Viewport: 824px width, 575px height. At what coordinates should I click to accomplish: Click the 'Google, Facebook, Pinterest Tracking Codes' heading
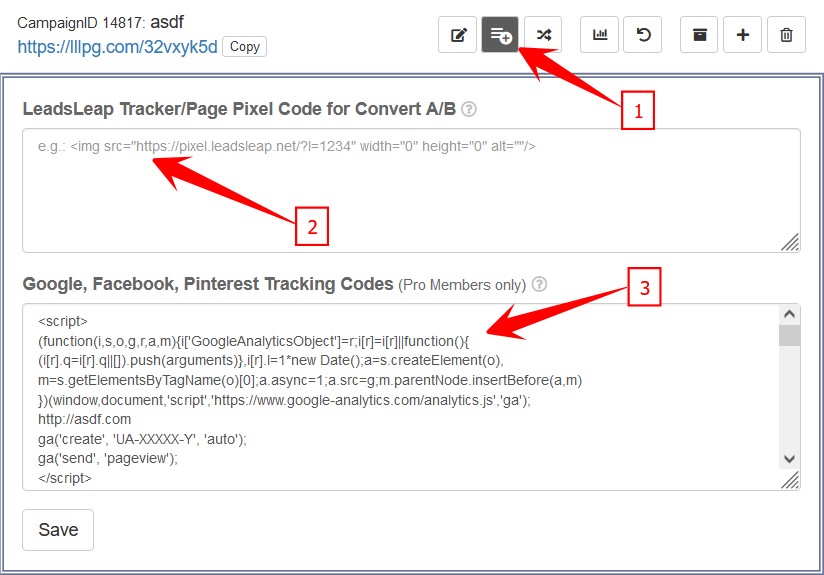pos(208,284)
